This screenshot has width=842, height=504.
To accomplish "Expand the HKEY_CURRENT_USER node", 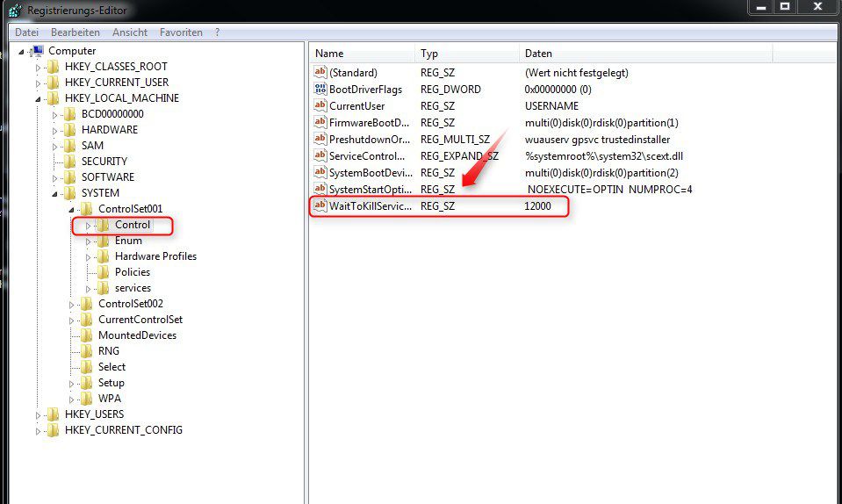I will tap(38, 83).
